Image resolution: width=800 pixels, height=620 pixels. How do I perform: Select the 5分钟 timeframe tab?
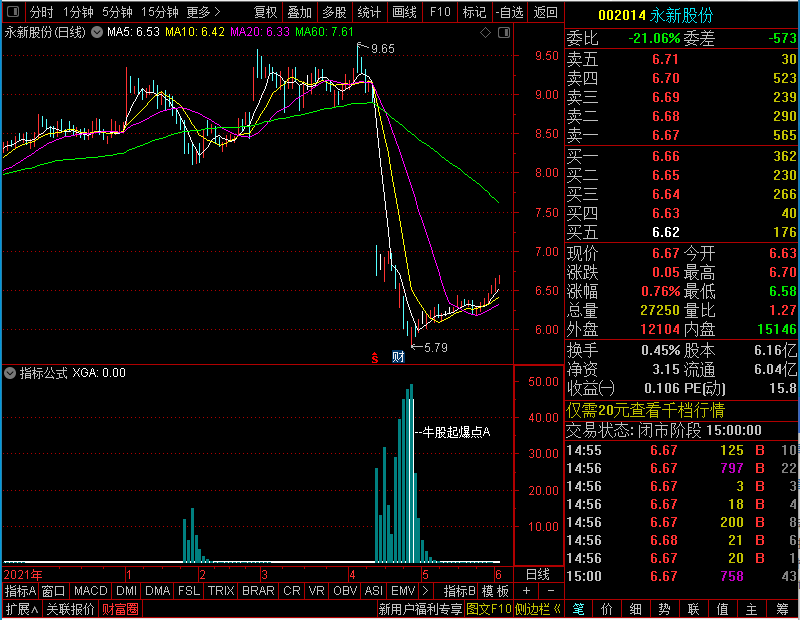pos(117,12)
